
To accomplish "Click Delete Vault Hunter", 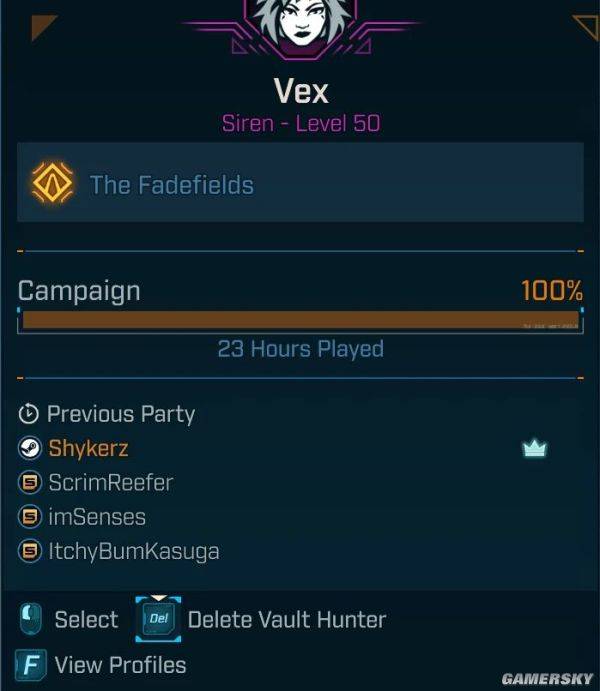I will 287,620.
